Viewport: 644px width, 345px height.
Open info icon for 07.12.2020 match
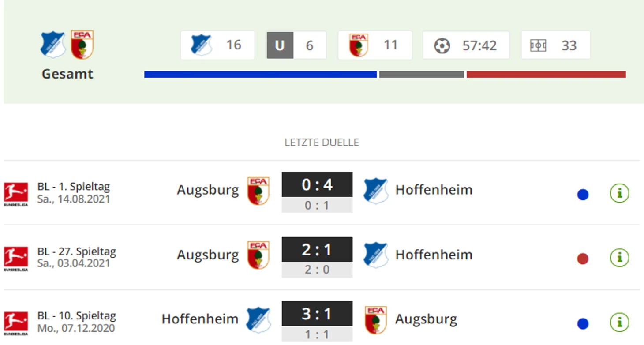pos(619,322)
